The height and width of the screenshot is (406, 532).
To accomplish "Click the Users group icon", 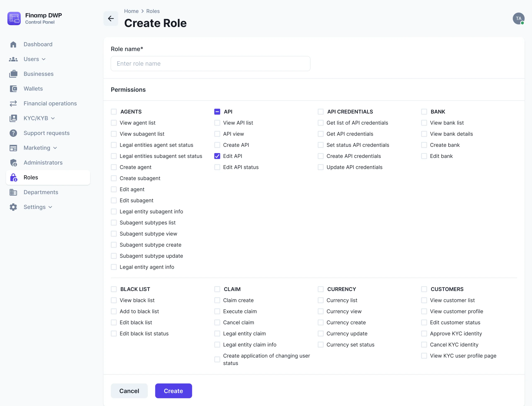I will point(13,59).
